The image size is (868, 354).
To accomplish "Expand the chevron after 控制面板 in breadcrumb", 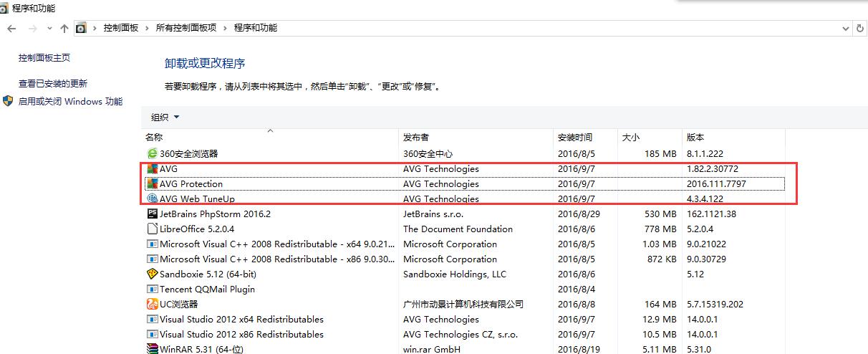I will [148, 28].
